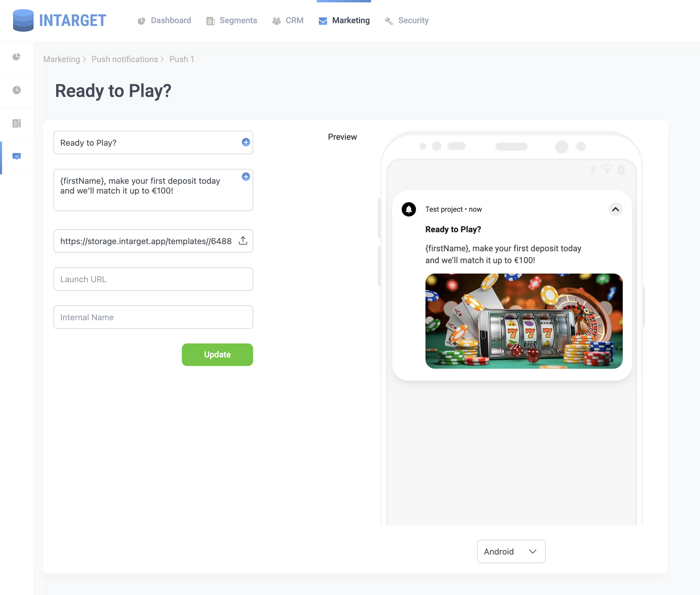The image size is (700, 595).
Task: Follow the Marketing breadcrumb link
Action: tap(61, 59)
